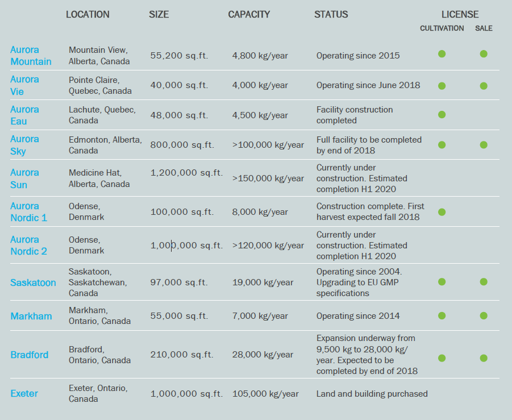This screenshot has width=512, height=420.
Task: Open the Aurora Vie facility link
Action: 24,85
